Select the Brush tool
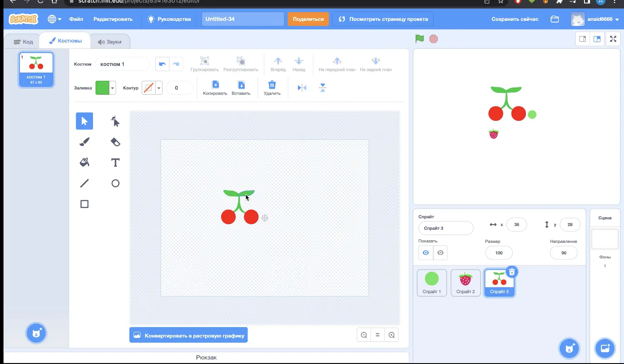624x364 pixels. pos(84,142)
